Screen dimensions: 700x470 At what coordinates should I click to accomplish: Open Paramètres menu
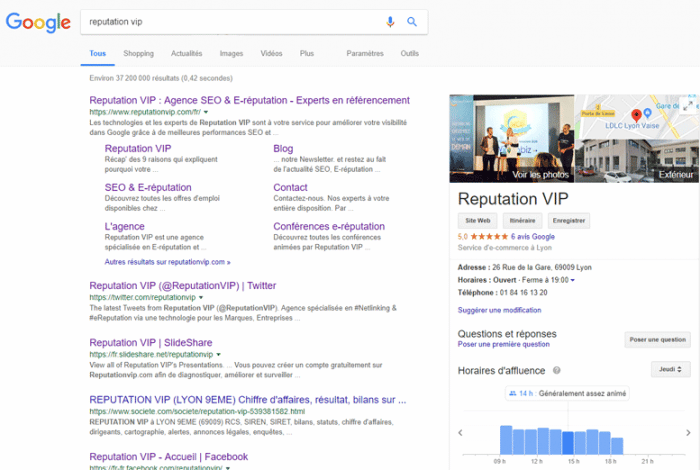click(365, 54)
